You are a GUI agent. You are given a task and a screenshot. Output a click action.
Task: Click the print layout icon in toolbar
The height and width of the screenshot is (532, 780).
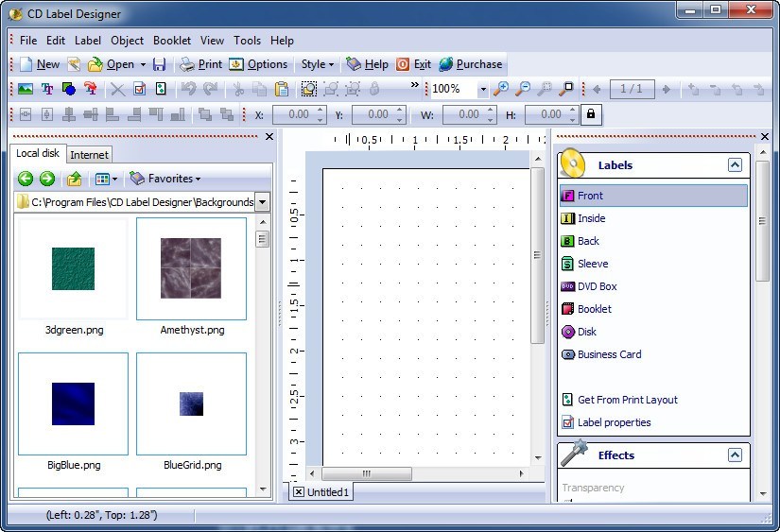tap(161, 89)
